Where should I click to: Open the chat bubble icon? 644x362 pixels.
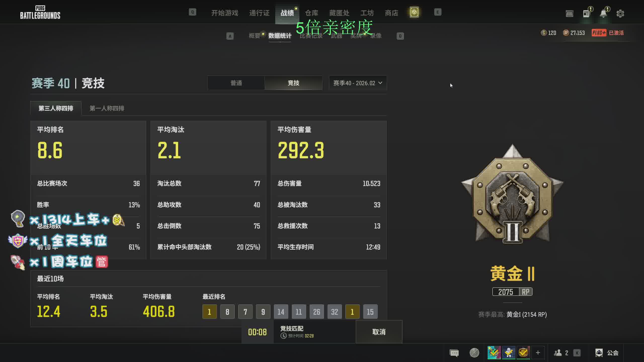(454, 353)
